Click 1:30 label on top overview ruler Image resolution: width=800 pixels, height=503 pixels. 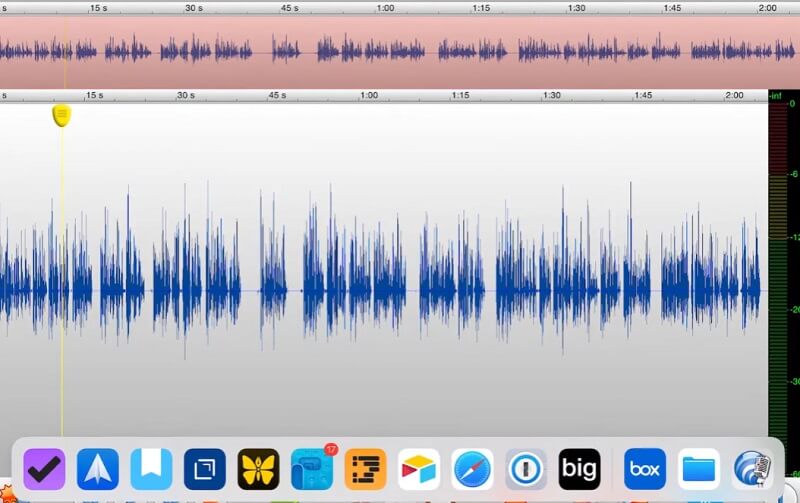577,8
